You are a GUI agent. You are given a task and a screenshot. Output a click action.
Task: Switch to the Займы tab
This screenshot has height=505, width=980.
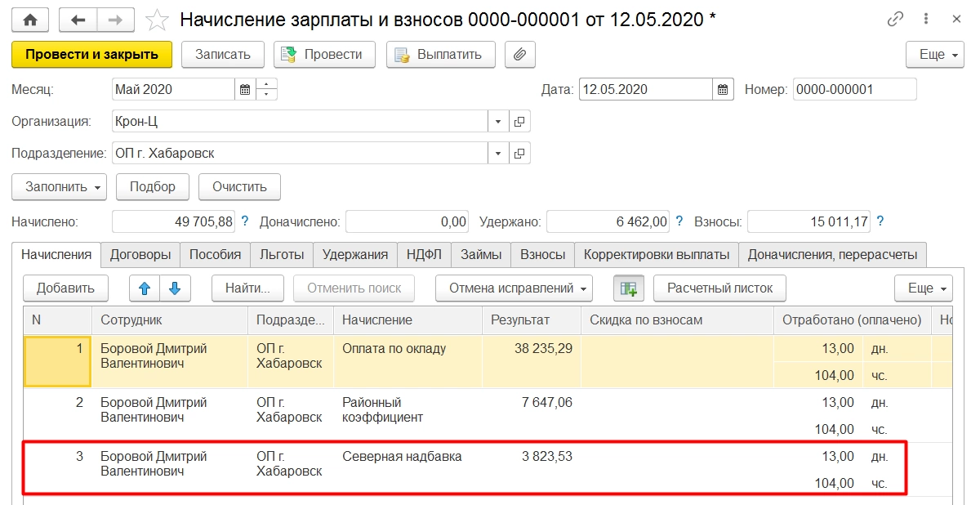tap(481, 254)
